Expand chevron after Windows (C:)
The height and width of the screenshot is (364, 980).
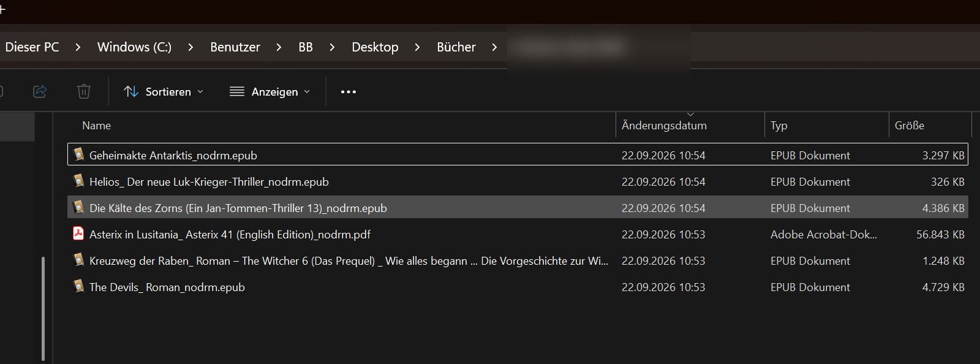pos(190,47)
